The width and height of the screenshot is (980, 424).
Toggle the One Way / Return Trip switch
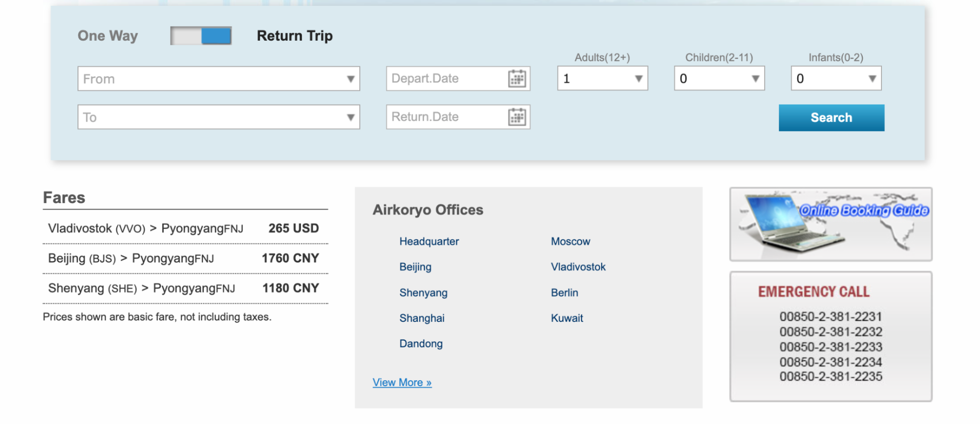[x=201, y=36]
